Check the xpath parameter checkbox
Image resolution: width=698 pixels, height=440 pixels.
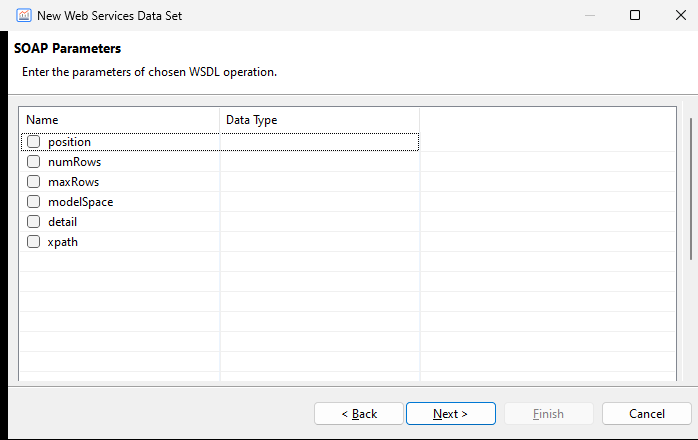coord(33,242)
